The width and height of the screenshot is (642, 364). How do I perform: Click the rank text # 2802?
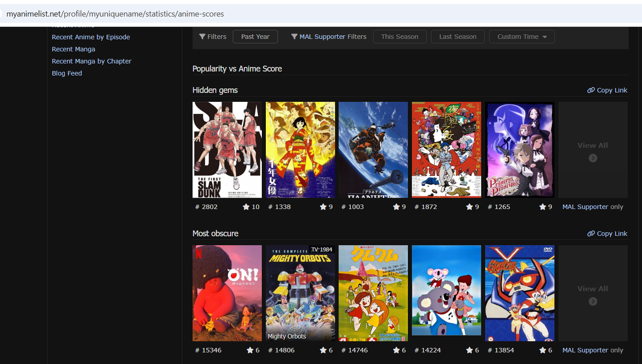(x=206, y=207)
